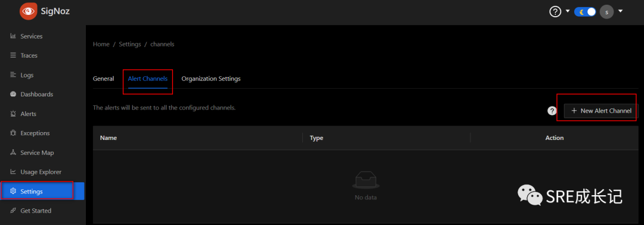Open Usage Explorer
The image size is (644, 225).
(41, 171)
